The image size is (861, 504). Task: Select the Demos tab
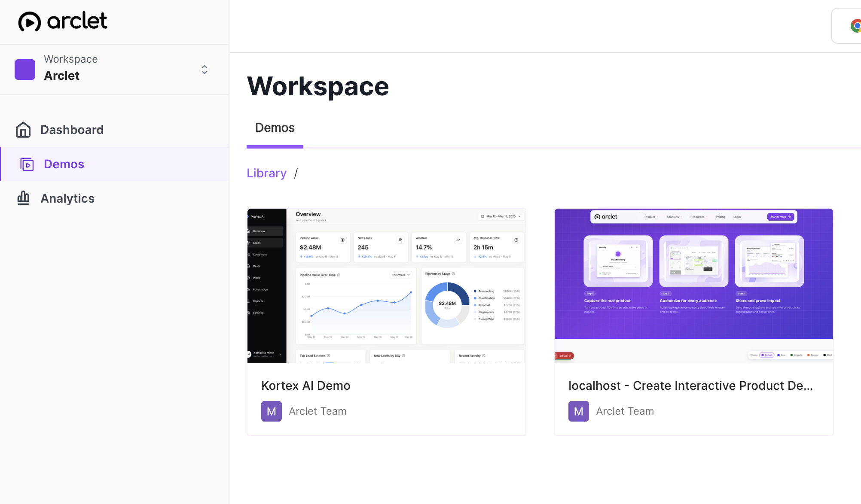click(275, 128)
